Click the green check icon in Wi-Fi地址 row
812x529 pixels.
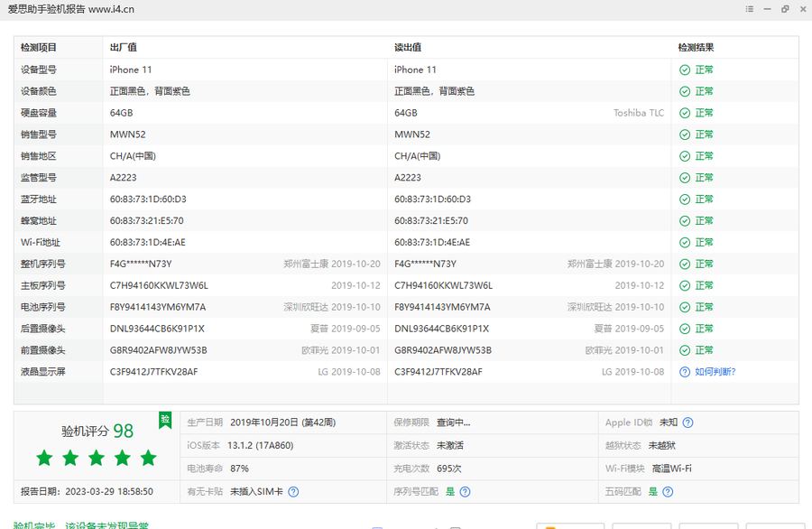[x=685, y=243]
